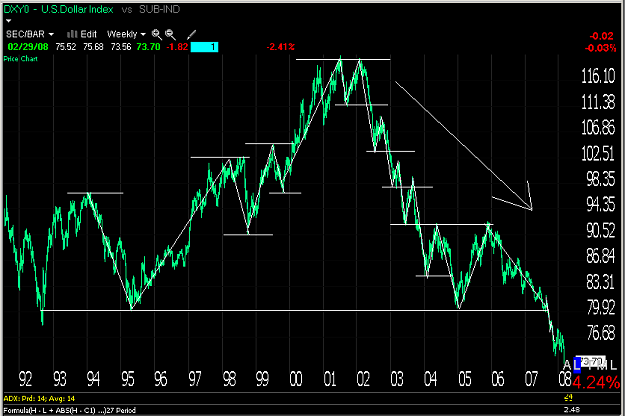This screenshot has width=625, height=416.
Task: Click the close price 73.70 in green
Action: (x=148, y=47)
